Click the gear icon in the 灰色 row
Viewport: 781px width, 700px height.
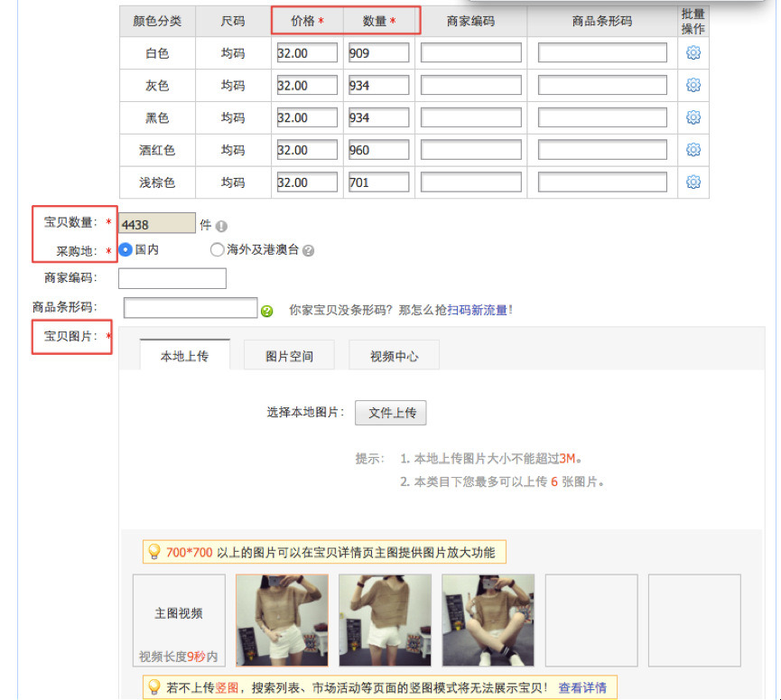693,86
